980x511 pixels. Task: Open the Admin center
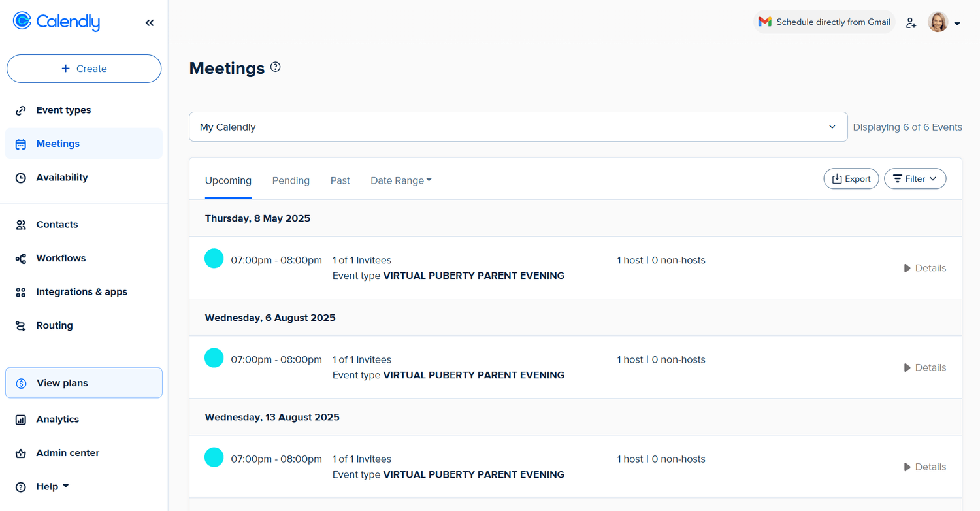pos(67,453)
